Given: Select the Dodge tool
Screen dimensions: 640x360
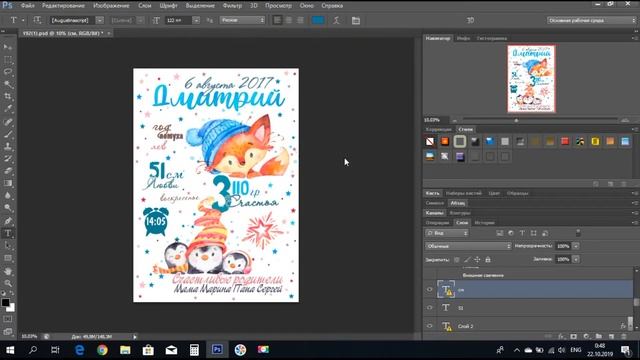Looking at the screenshot, I should [8, 208].
